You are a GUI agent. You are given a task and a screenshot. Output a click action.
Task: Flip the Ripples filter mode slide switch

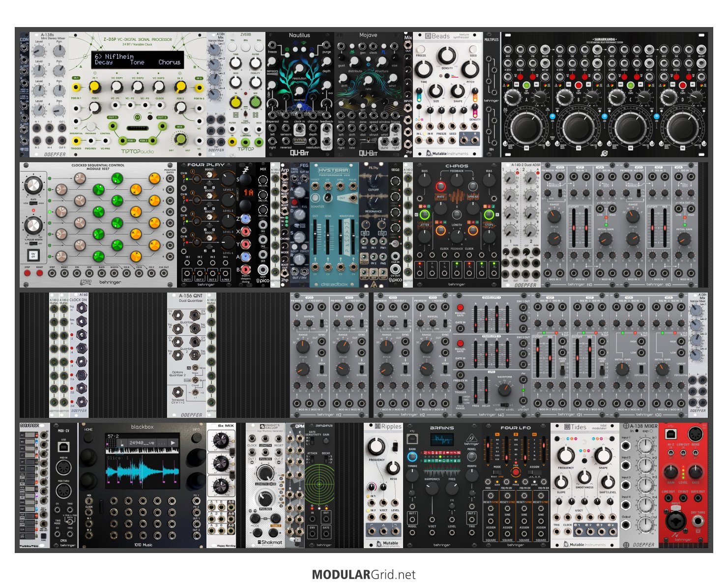click(x=394, y=446)
